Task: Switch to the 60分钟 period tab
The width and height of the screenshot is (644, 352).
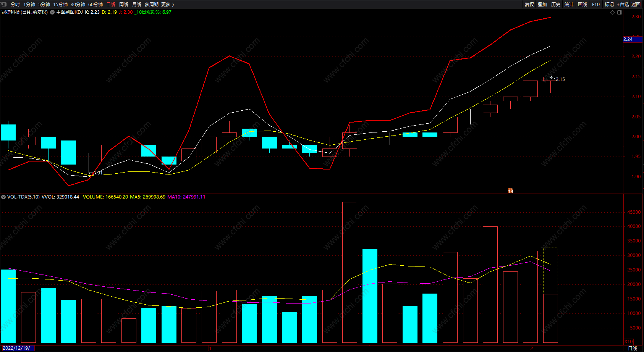Action: pos(95,5)
